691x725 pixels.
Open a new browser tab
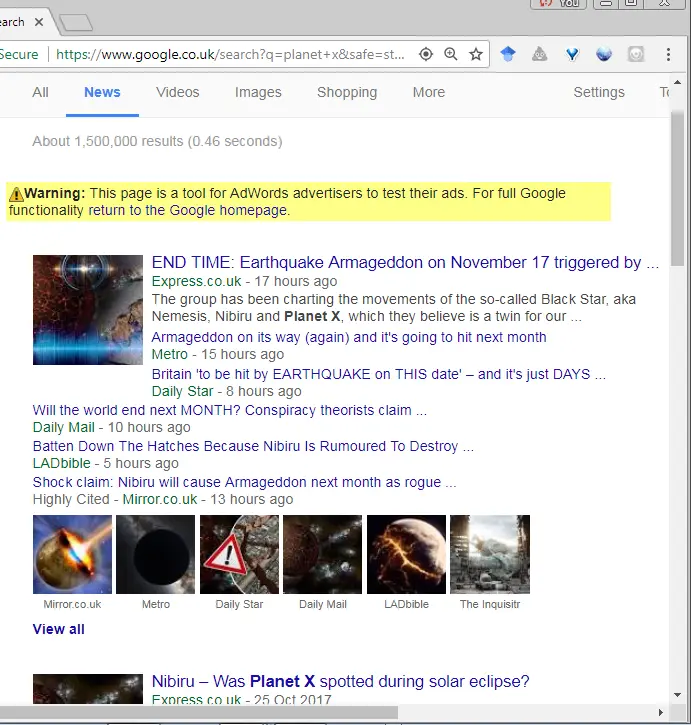click(x=76, y=23)
